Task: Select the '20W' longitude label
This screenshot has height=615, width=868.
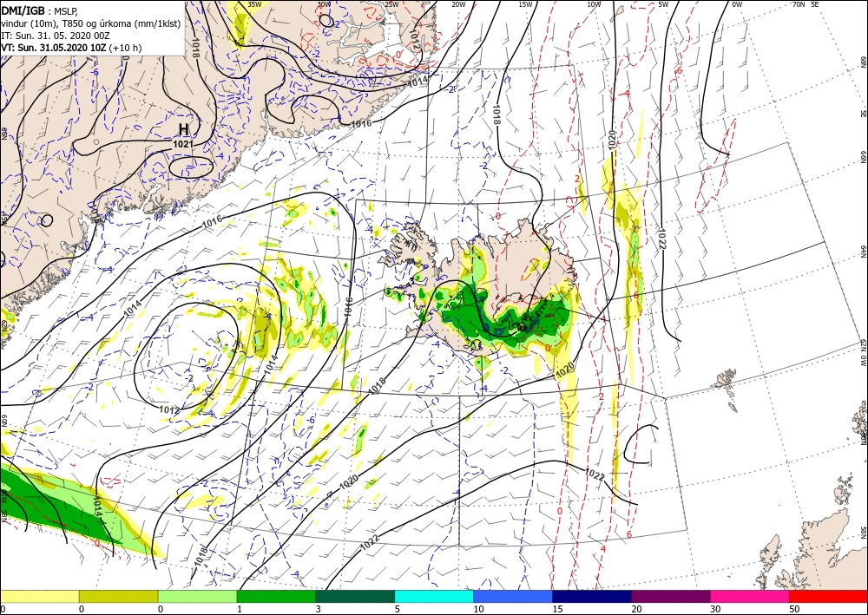Action: click(x=458, y=4)
